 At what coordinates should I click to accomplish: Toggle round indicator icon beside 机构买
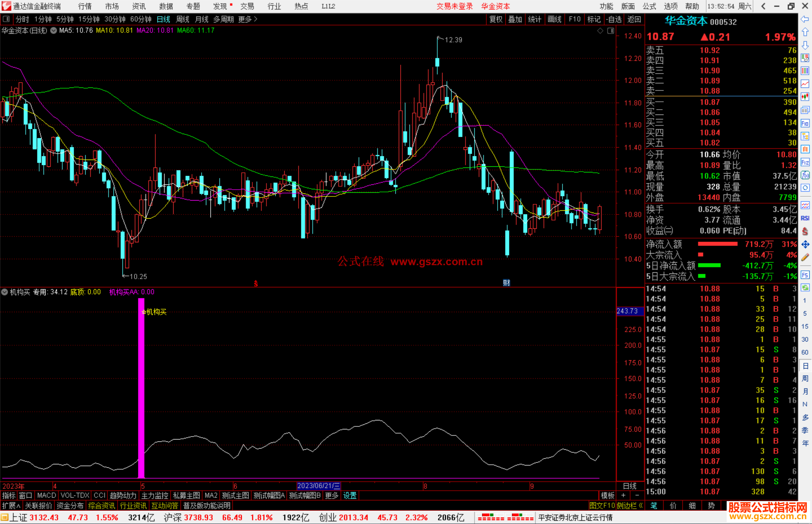(x=5, y=292)
